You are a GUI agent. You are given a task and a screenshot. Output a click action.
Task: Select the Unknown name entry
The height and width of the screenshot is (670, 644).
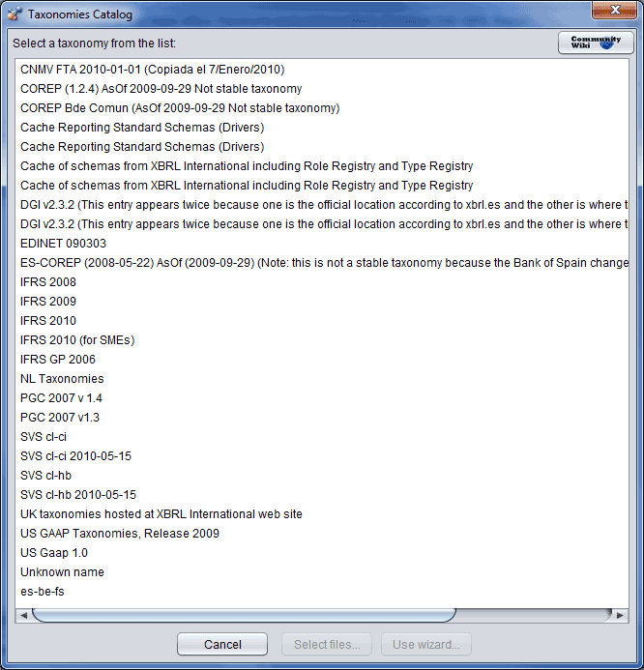pyautogui.click(x=321, y=571)
